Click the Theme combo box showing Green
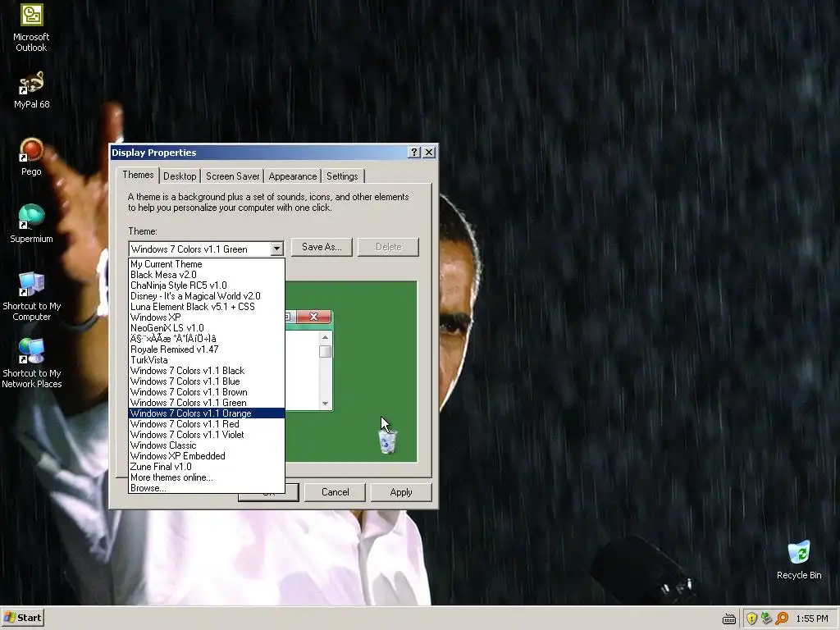Viewport: 840px width, 630px height. point(206,249)
